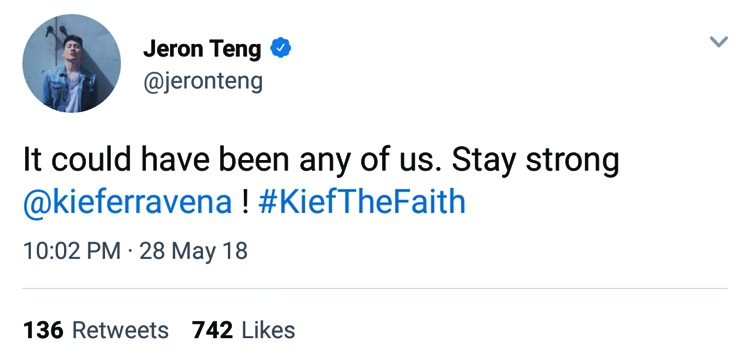Click the 28 May 18 date text
The width and height of the screenshot is (750, 363).
(x=193, y=251)
